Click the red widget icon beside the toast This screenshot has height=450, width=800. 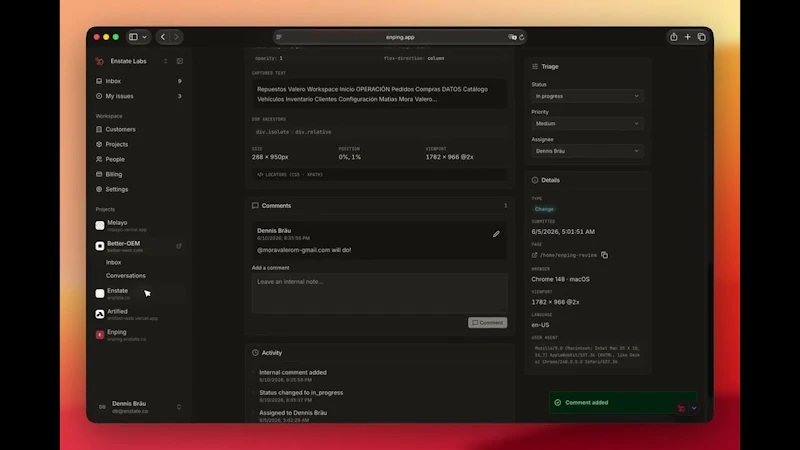pyautogui.click(x=681, y=408)
